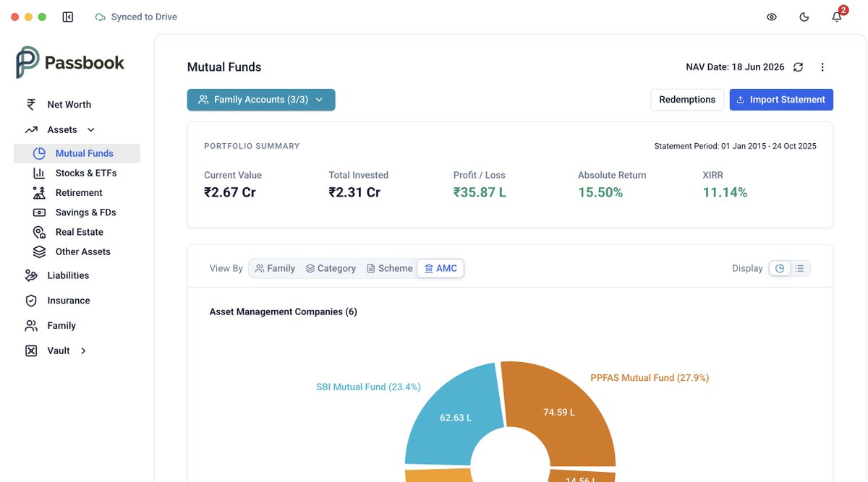
Task: View by Scheme tab
Action: [x=389, y=268]
